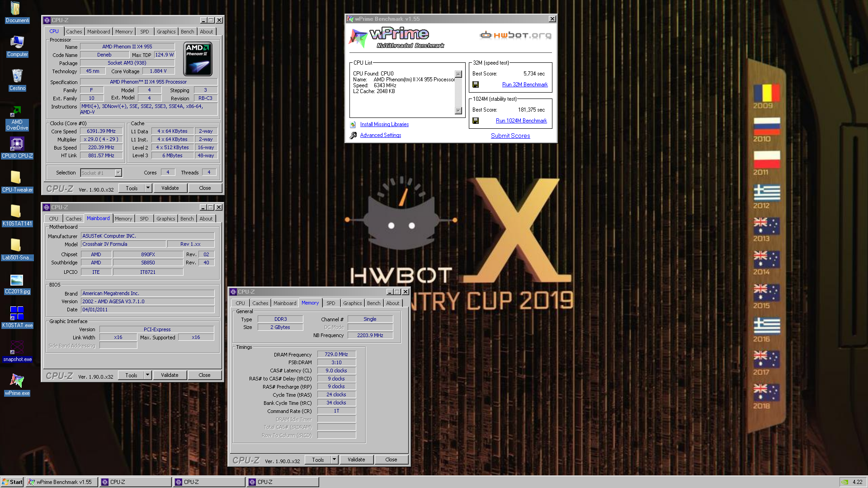Click save icon beside 32M best score
Image resolution: width=868 pixels, height=488 pixels.
click(476, 84)
